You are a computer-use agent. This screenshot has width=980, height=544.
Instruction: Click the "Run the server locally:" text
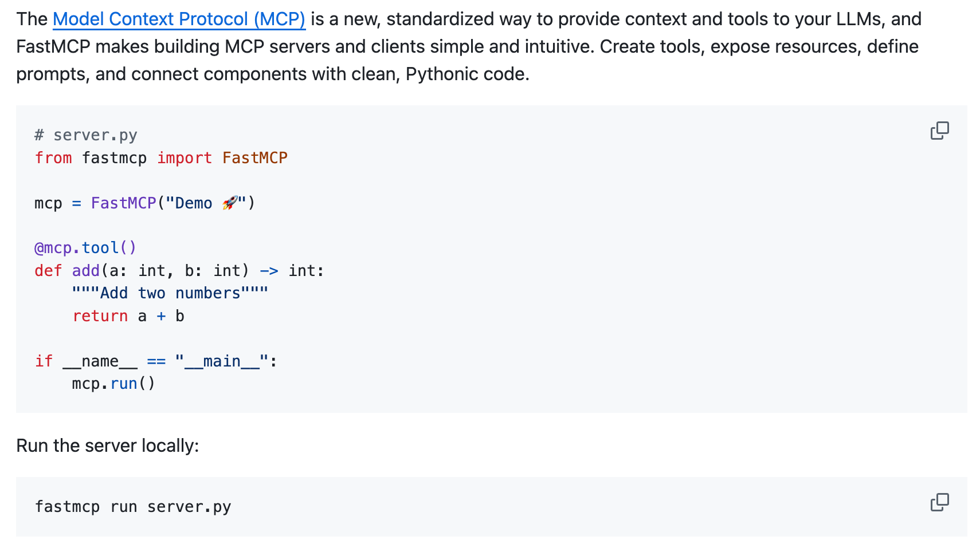(108, 446)
